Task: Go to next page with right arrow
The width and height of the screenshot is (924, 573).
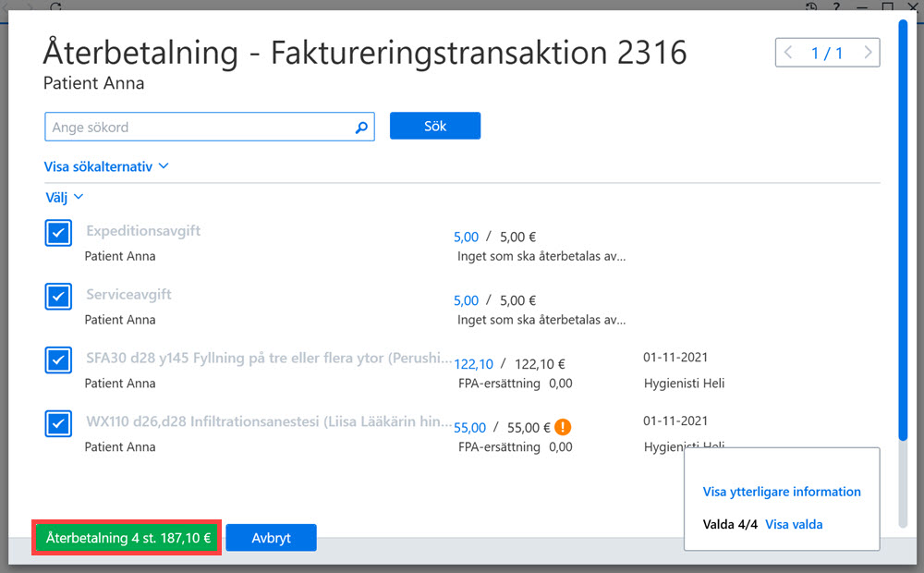Action: click(x=868, y=53)
